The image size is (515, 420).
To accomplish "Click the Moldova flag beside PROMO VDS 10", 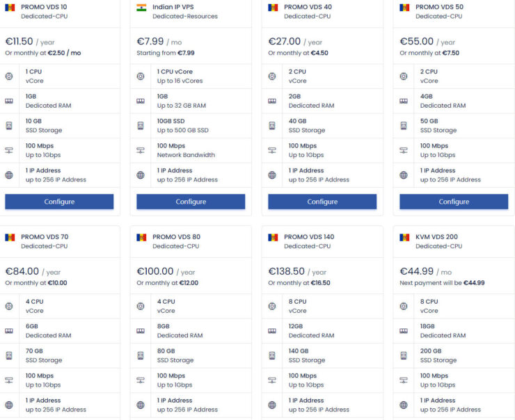I will (x=10, y=7).
